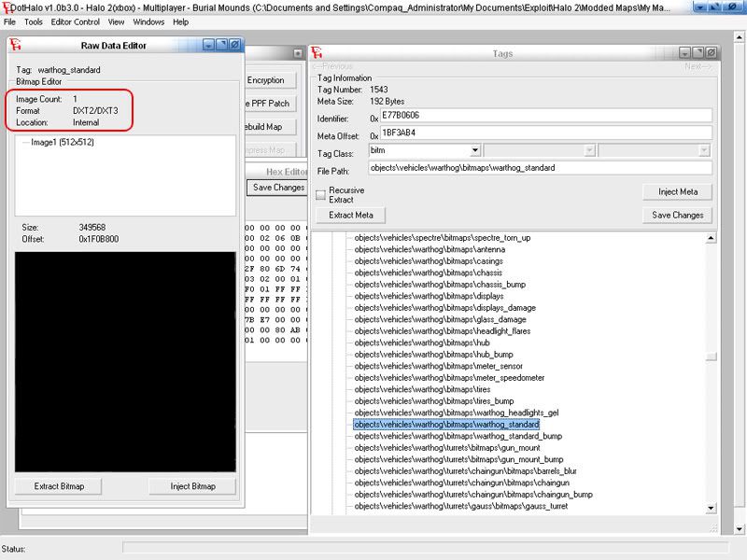Select the gun_mount_bump bitmap tag
Screen dimensions: 747x560
click(x=458, y=459)
